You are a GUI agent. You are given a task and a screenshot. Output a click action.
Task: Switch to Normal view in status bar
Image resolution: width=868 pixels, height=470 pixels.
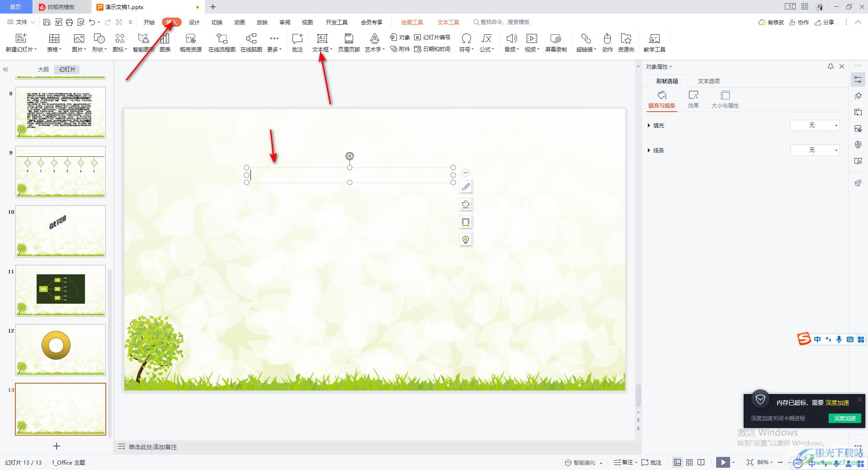click(677, 462)
